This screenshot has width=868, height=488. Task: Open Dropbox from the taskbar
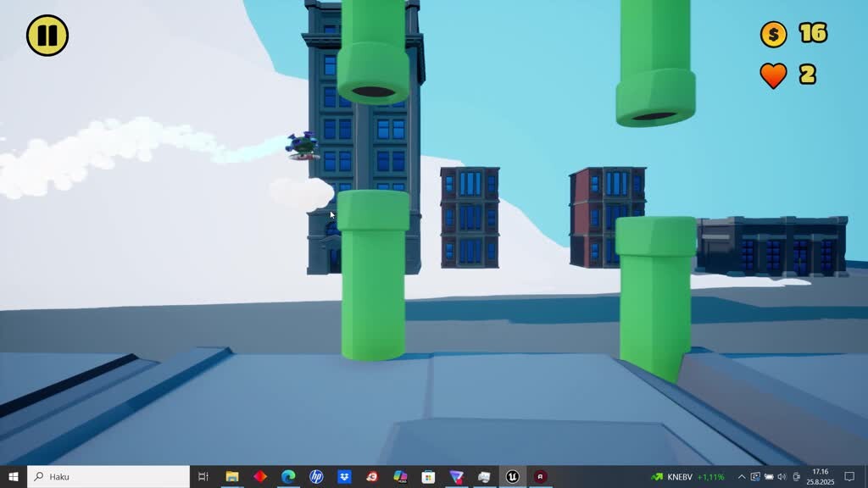click(x=344, y=477)
